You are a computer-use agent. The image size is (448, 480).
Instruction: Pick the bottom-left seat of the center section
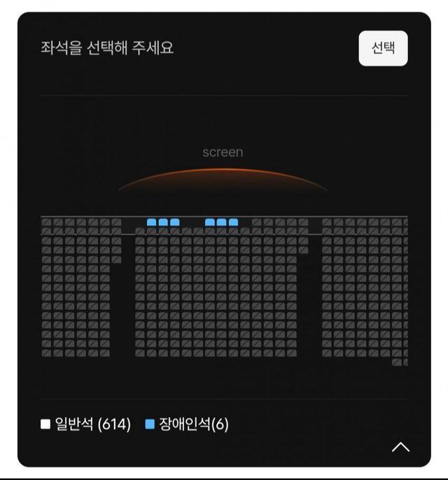pos(140,353)
